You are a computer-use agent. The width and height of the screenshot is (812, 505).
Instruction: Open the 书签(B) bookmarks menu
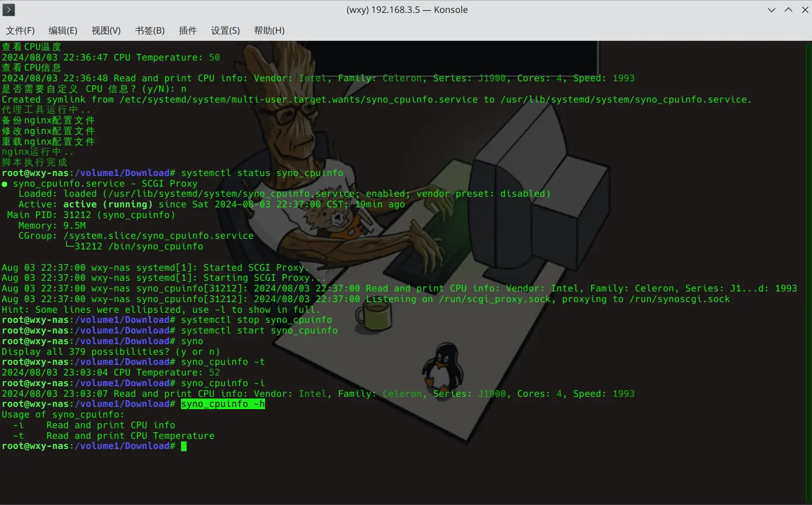point(150,30)
